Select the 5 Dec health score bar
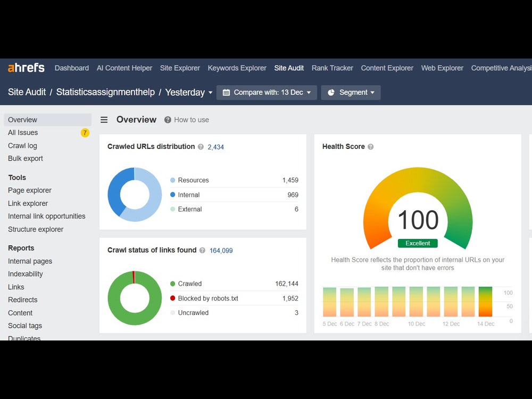 tap(329, 302)
